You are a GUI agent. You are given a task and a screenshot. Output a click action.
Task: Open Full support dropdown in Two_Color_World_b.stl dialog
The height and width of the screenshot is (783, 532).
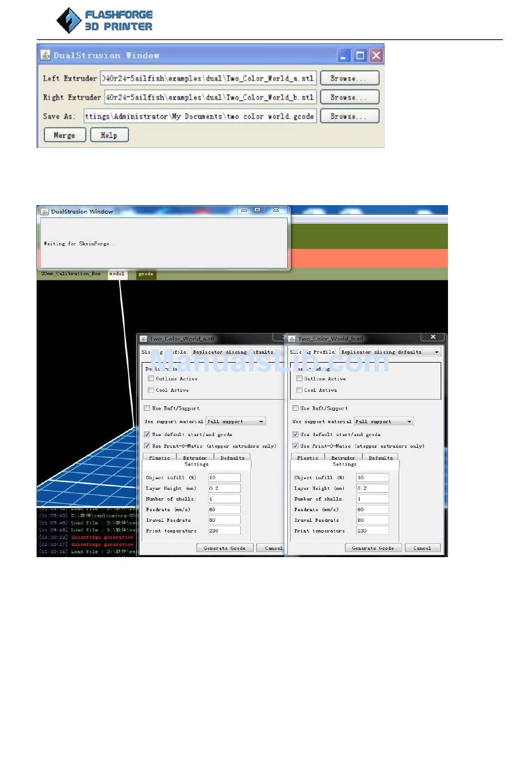pyautogui.click(x=384, y=421)
